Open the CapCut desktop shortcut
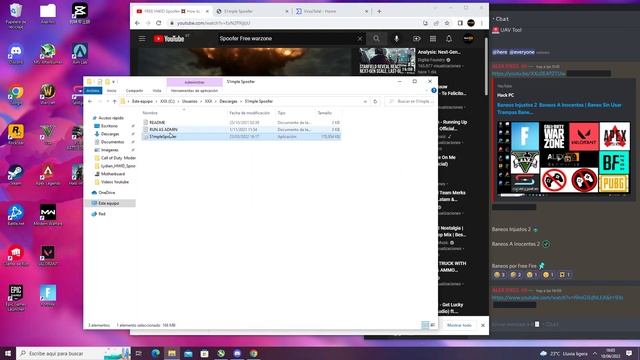The height and width of the screenshot is (360, 640). [80, 13]
